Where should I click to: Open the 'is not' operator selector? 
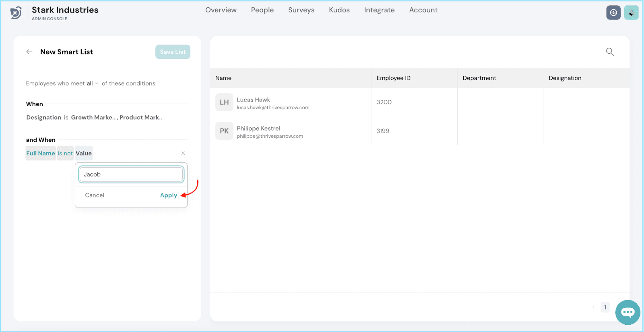pos(65,154)
